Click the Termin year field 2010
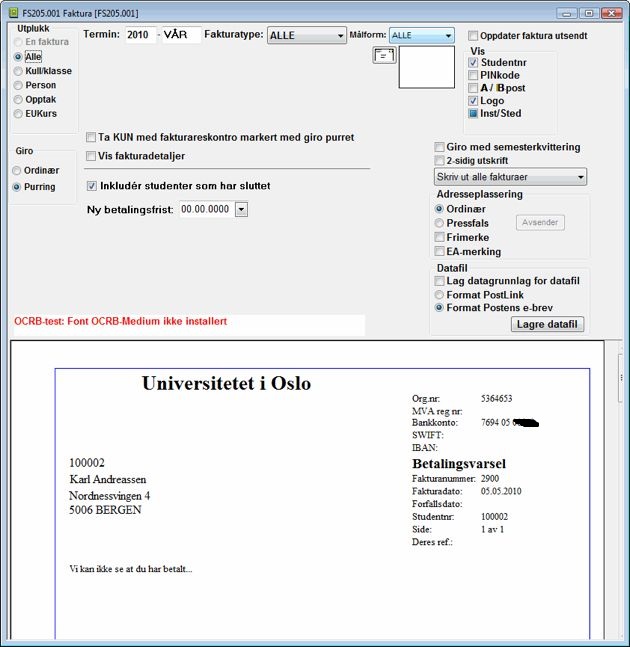This screenshot has width=630, height=647. click(141, 35)
